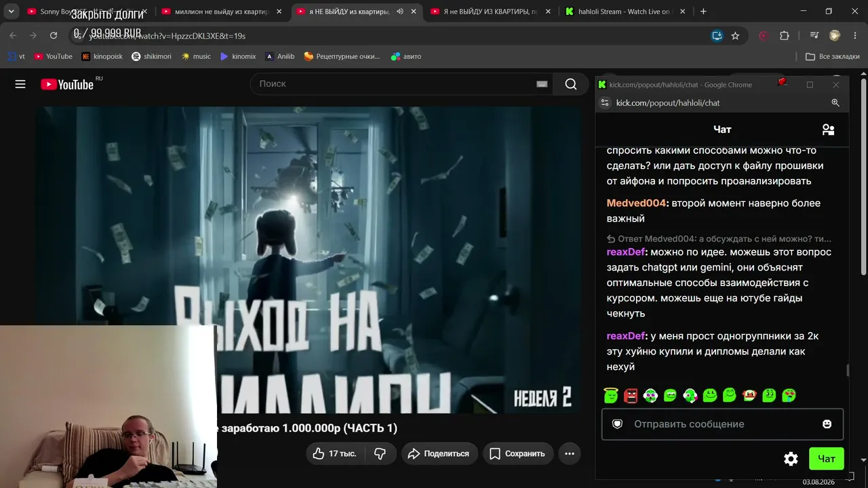Open Kick chat settings gear
868x488 pixels.
click(x=791, y=459)
